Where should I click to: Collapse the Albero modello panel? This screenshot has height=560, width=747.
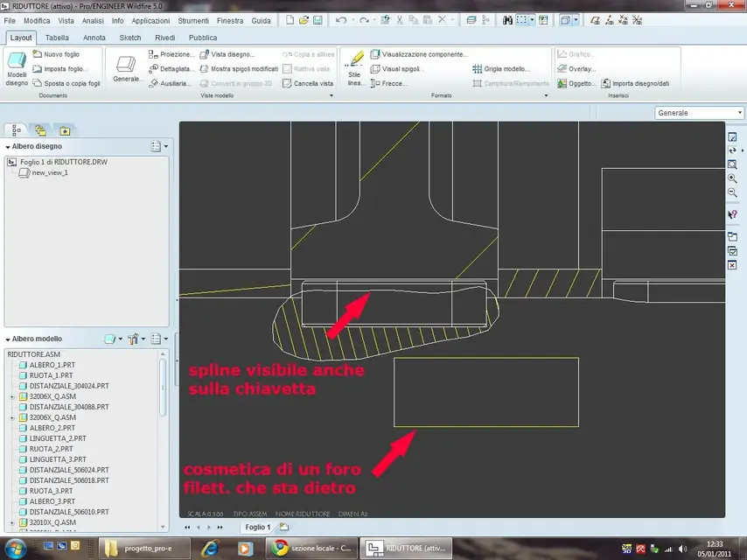point(8,339)
